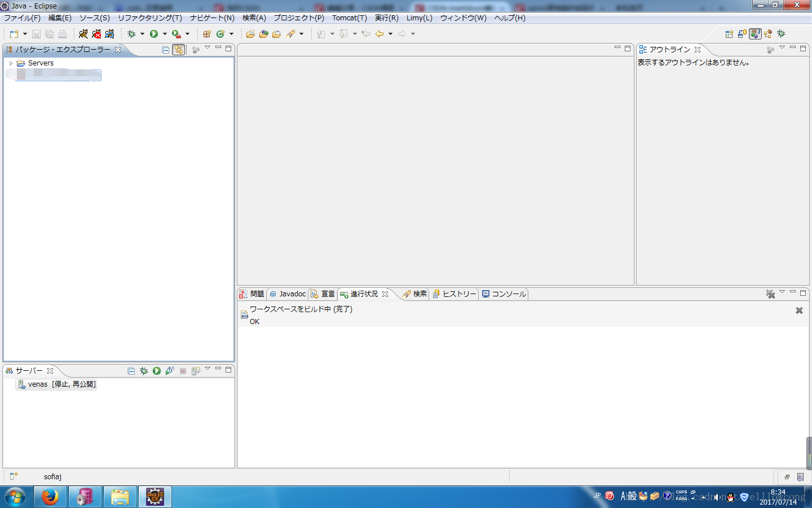The height and width of the screenshot is (508, 812).
Task: Open the ソース(S) menu
Action: 95,18
